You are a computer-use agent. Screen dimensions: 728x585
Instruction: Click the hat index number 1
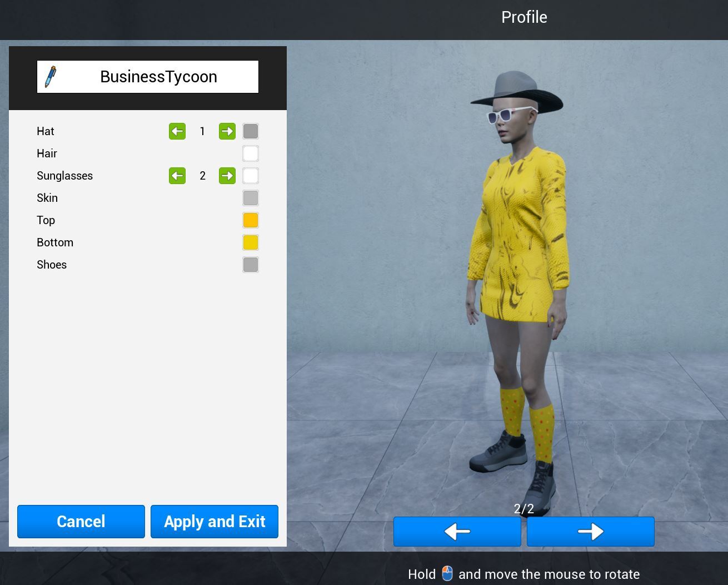click(x=202, y=131)
